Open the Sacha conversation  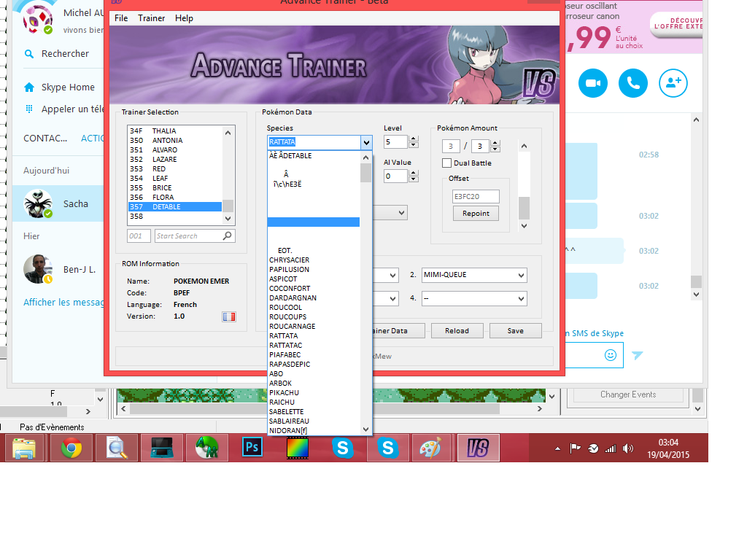[x=60, y=204]
